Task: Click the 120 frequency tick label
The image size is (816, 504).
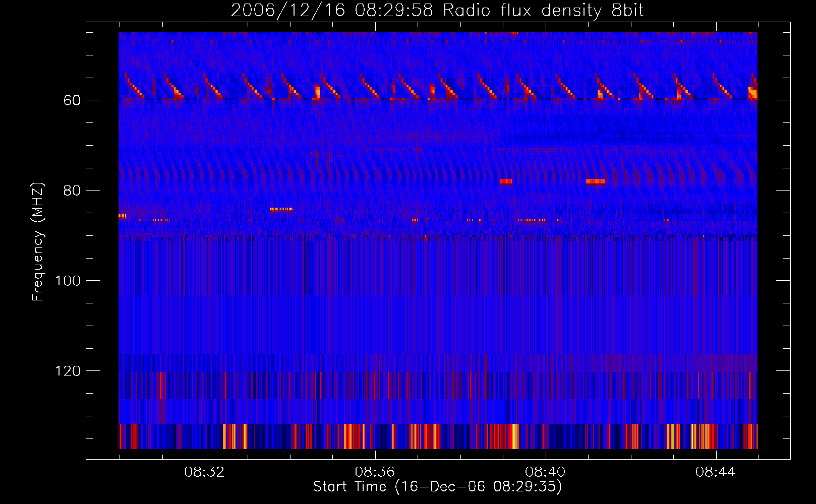Action: pos(68,371)
